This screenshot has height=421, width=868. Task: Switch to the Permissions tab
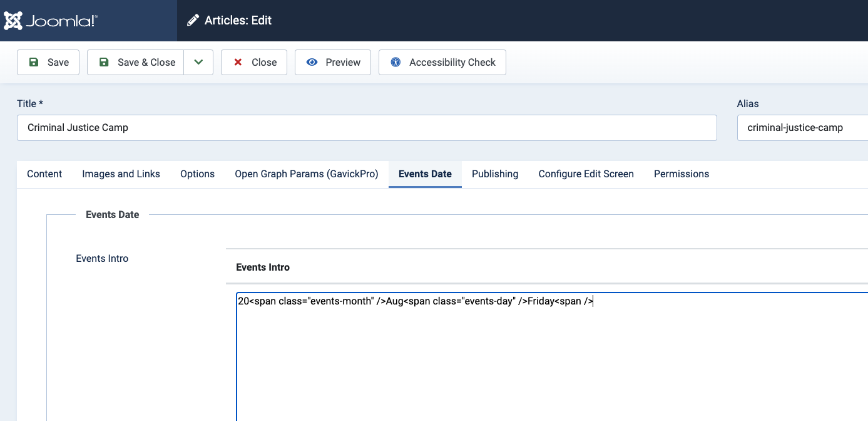click(682, 174)
